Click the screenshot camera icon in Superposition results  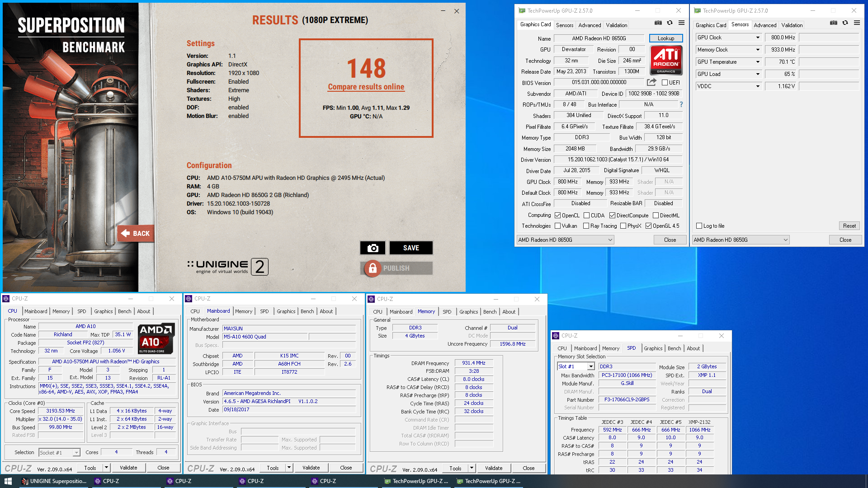pyautogui.click(x=373, y=248)
